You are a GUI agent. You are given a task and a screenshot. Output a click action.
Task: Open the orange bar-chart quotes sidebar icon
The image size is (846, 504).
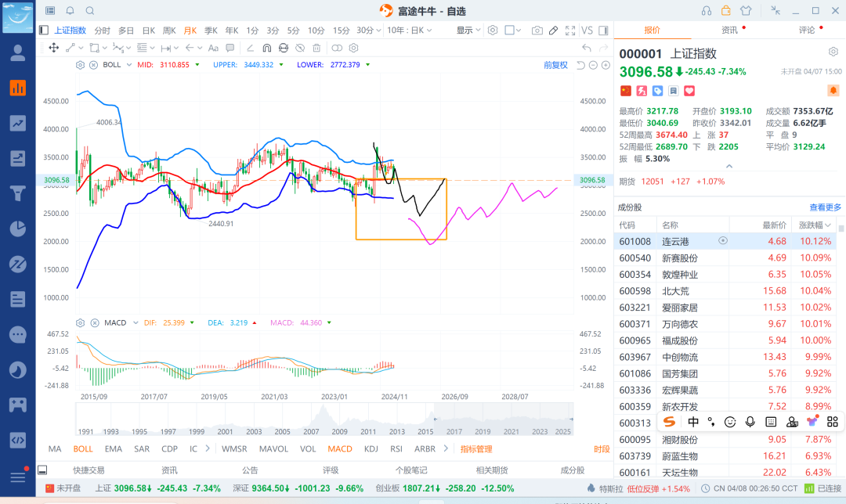pyautogui.click(x=18, y=88)
